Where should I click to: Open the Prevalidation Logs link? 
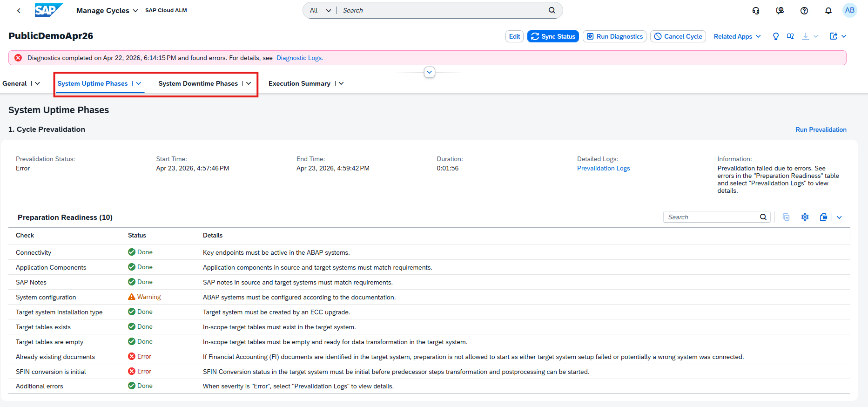point(604,168)
